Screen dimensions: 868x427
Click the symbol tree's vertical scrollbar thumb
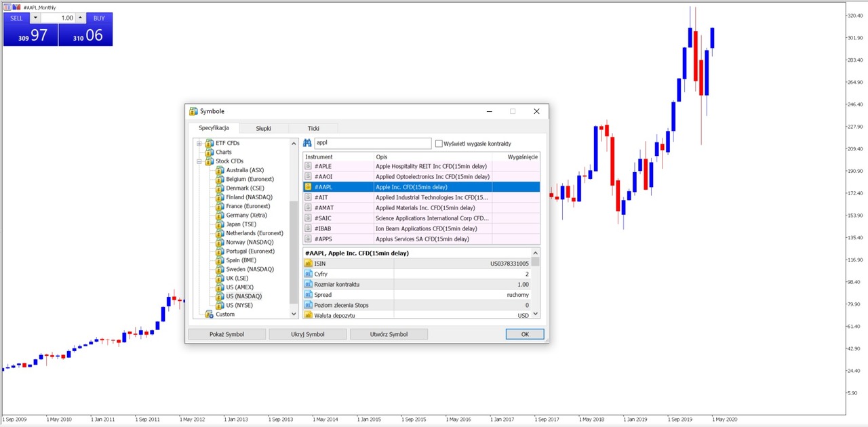[x=294, y=252]
